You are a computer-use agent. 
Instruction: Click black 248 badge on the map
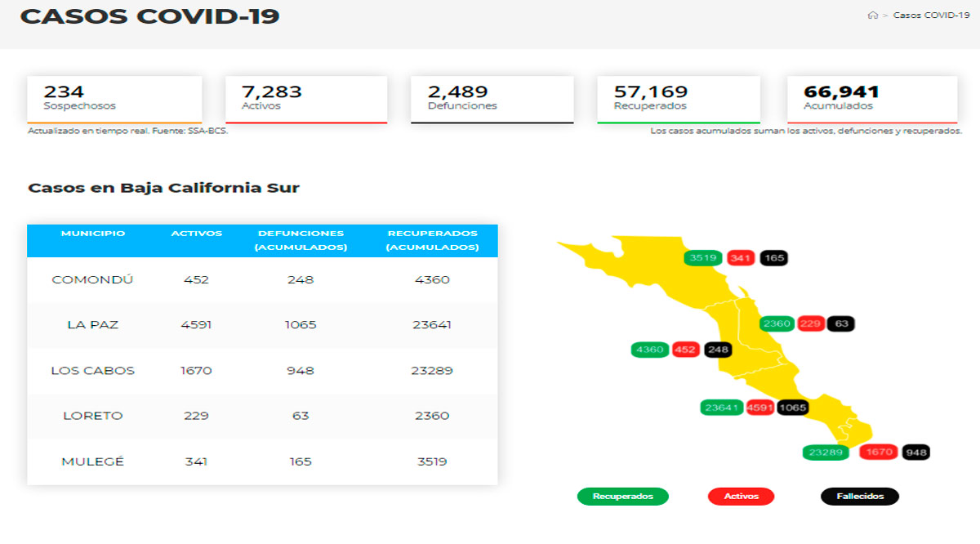[718, 350]
